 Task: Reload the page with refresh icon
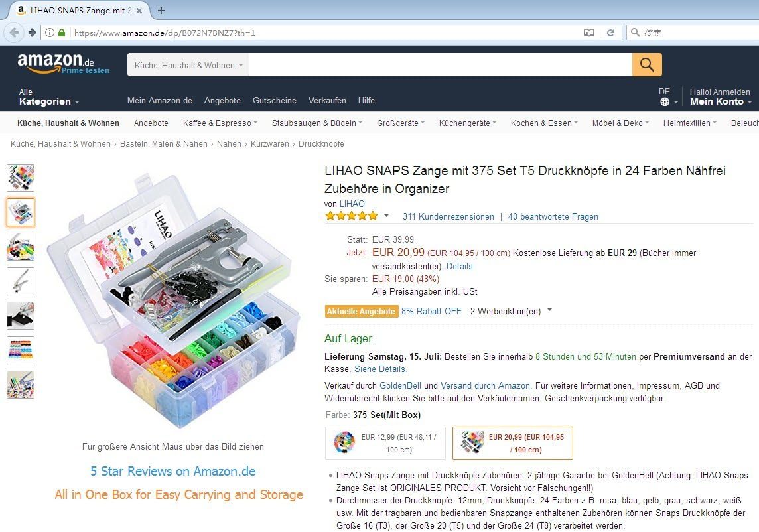[610, 33]
